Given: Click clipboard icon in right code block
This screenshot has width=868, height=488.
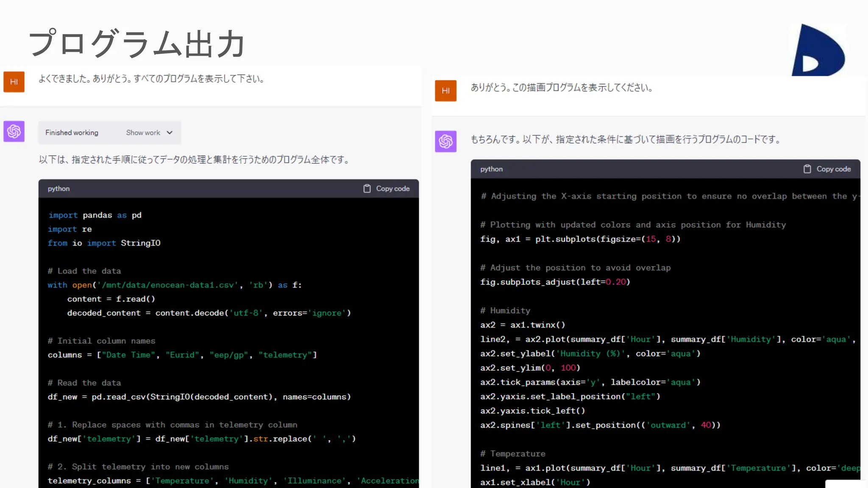Looking at the screenshot, I should click(x=807, y=169).
